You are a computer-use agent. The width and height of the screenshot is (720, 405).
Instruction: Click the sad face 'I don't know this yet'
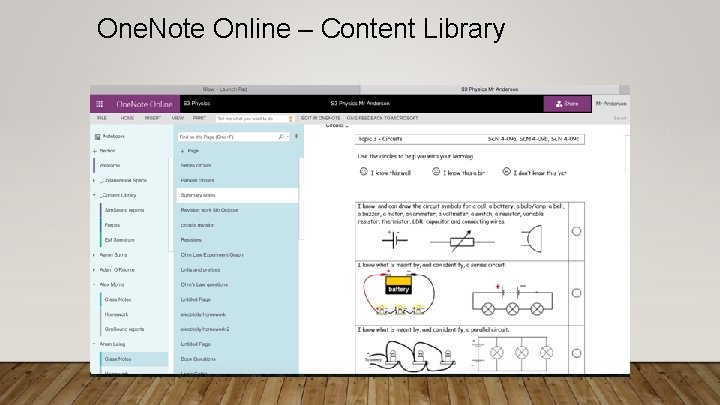click(506, 172)
